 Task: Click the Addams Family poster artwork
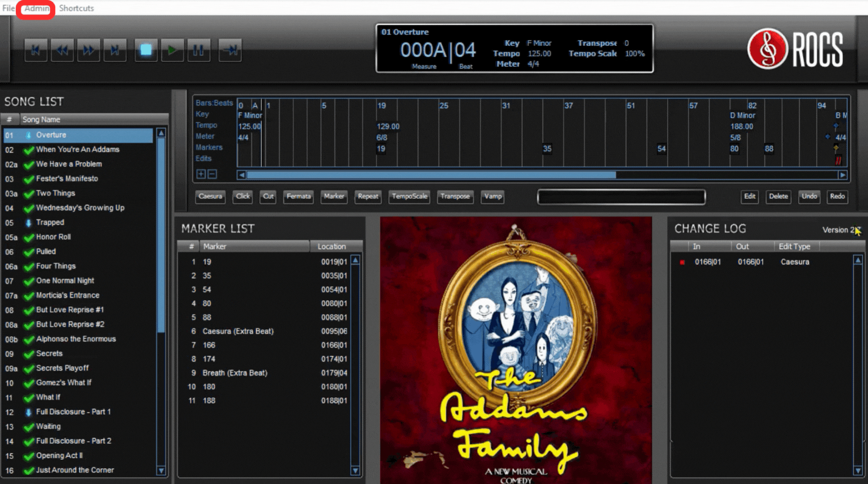(516, 351)
